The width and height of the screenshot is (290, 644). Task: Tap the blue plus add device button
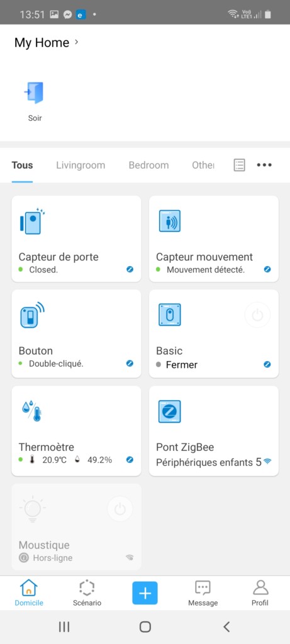145,593
